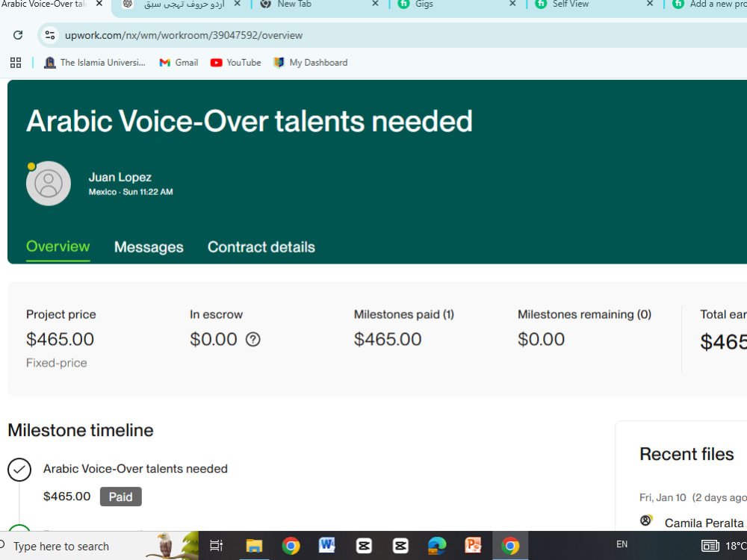Viewport: 747px width, 560px height.
Task: Click the Milestones remaining (0) label
Action: [585, 314]
